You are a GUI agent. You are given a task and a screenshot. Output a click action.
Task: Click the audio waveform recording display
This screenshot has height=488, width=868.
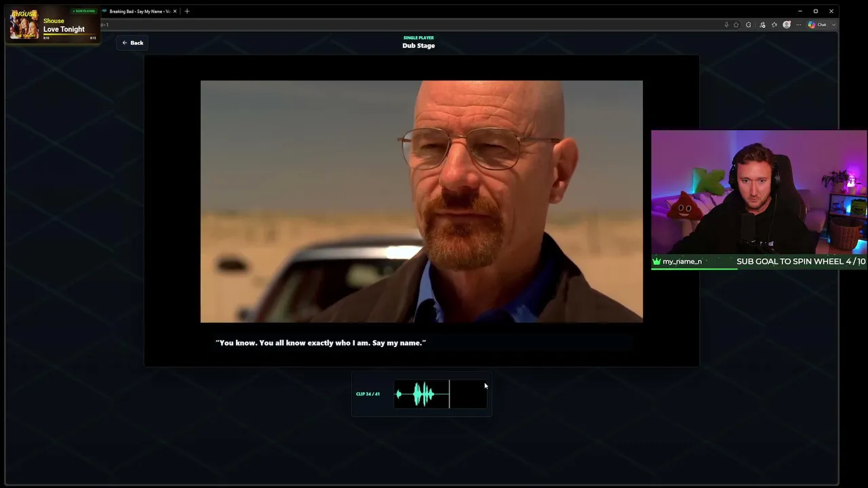440,394
